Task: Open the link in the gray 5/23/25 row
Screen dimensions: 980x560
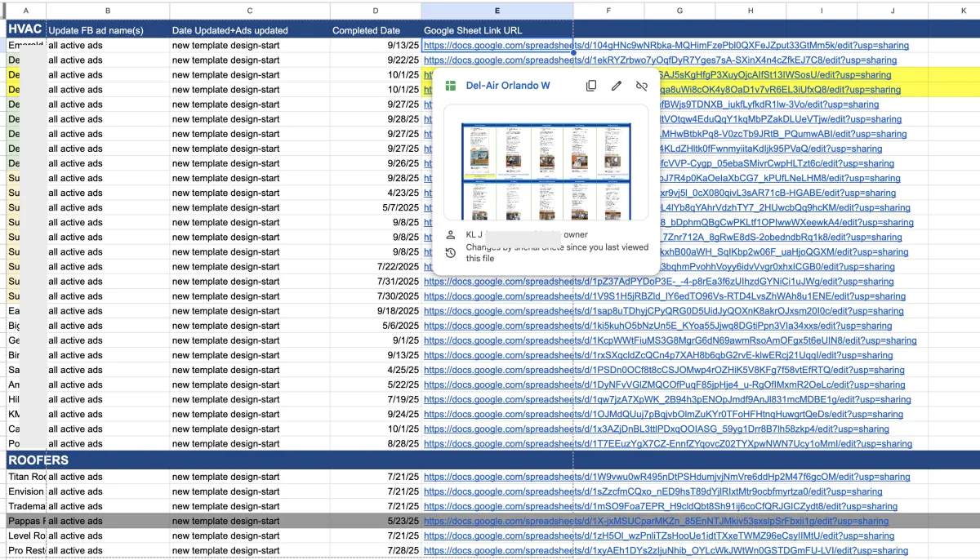Action: click(x=656, y=522)
